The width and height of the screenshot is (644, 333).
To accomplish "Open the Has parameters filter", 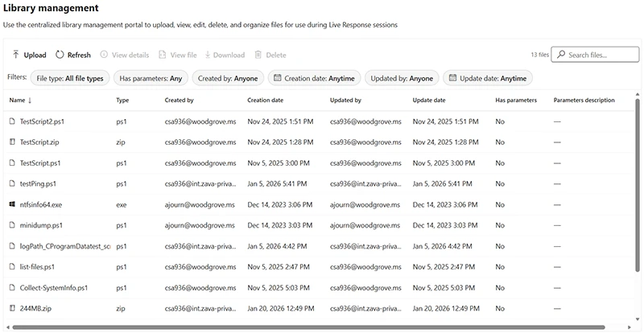I will coord(151,79).
